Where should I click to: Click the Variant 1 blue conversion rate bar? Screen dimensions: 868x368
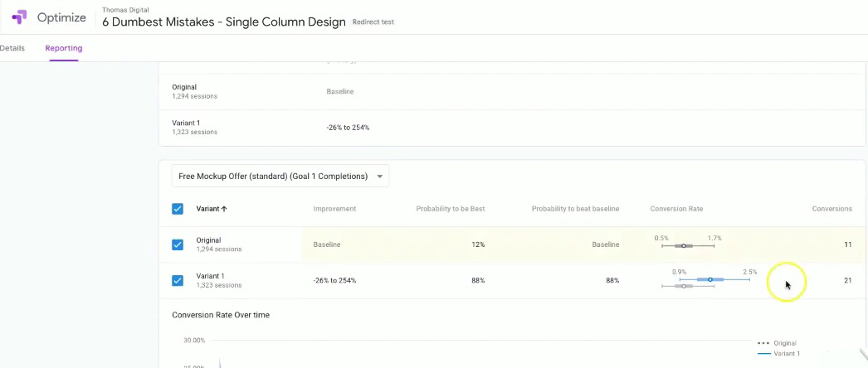714,279
